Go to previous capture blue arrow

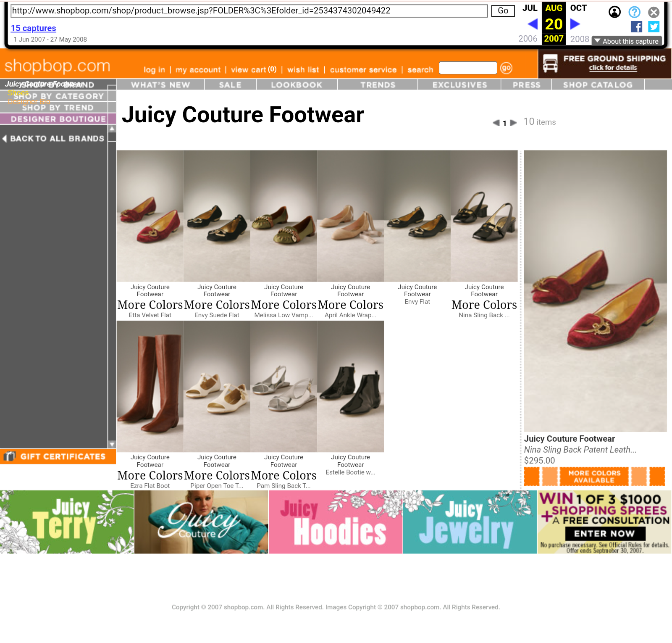tap(533, 24)
